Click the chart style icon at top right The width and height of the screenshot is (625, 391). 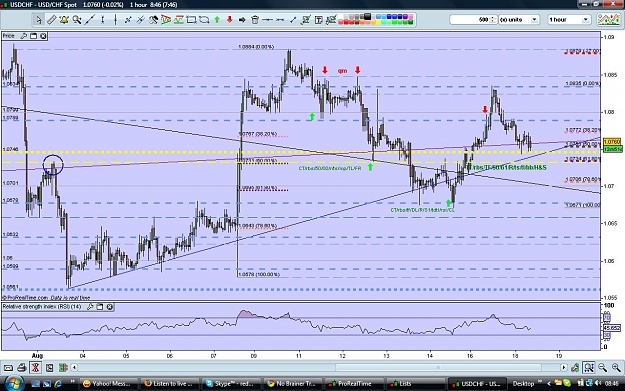click(609, 20)
